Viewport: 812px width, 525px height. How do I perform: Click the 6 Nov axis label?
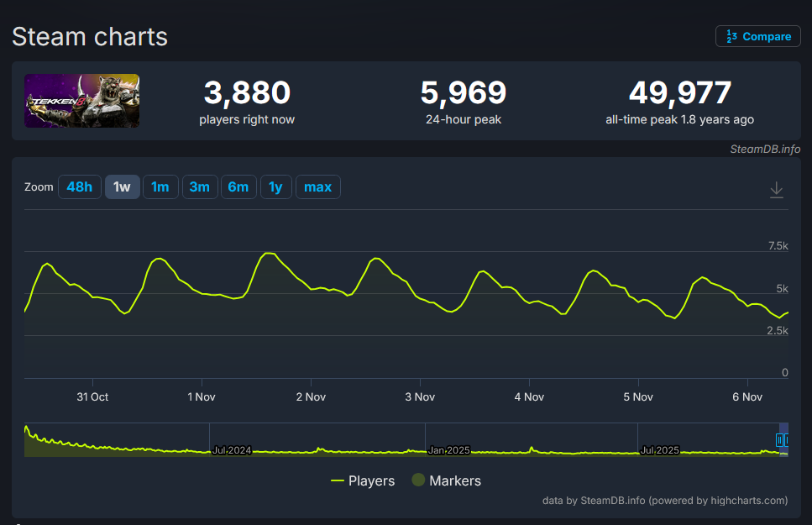pyautogui.click(x=747, y=397)
